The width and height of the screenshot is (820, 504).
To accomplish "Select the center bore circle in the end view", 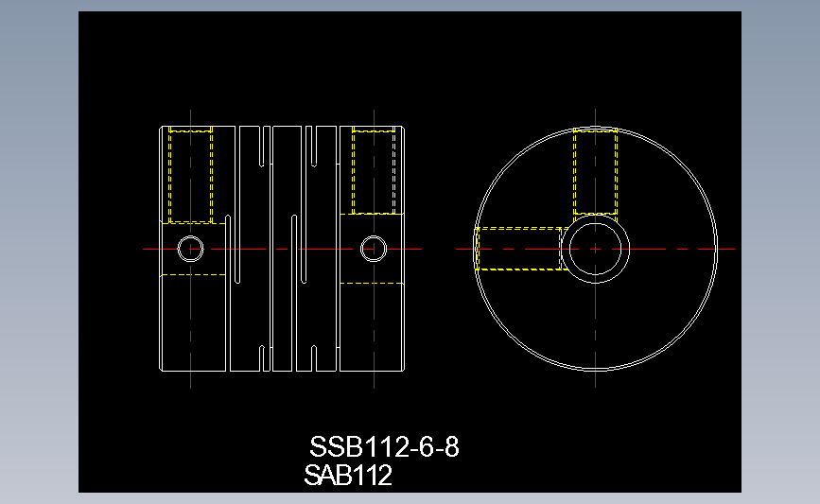I will pyautogui.click(x=595, y=249).
